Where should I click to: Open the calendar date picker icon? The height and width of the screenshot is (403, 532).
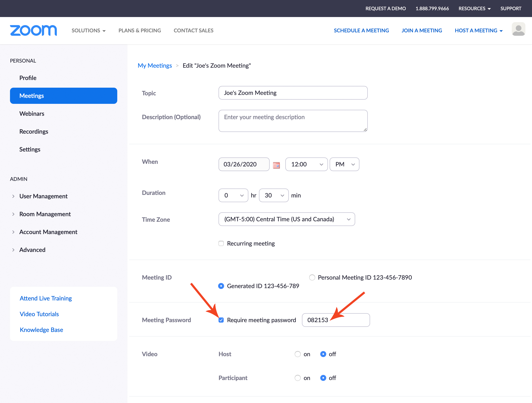[x=276, y=165]
